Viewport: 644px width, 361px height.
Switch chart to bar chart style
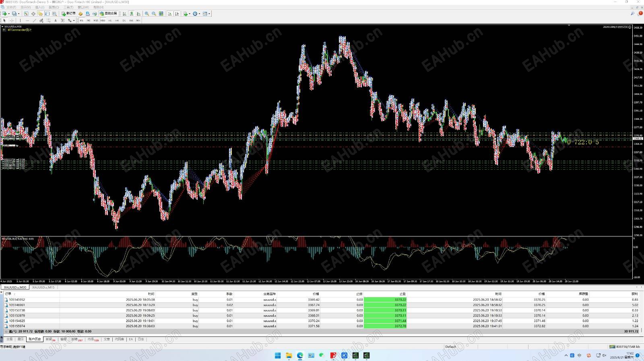coord(124,14)
